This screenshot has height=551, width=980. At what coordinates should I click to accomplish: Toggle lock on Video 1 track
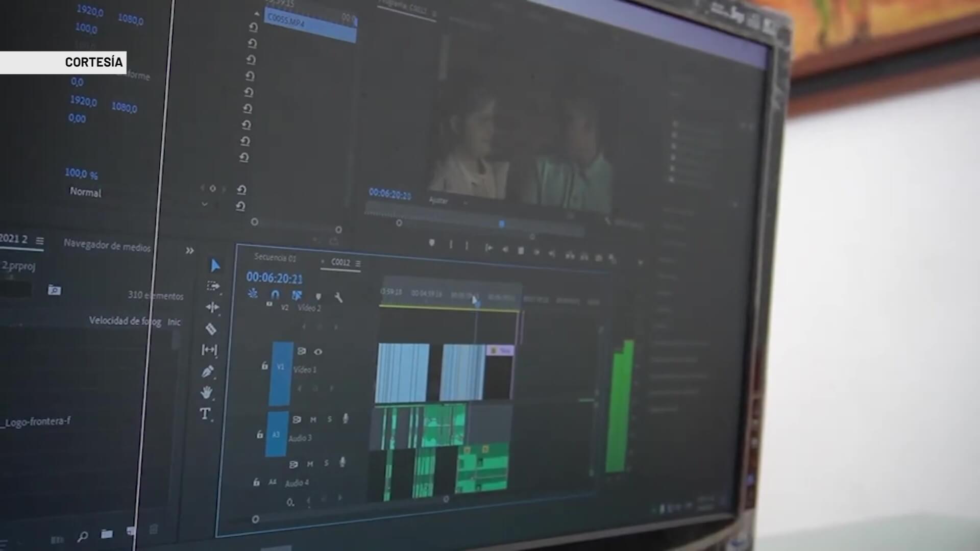pos(264,365)
